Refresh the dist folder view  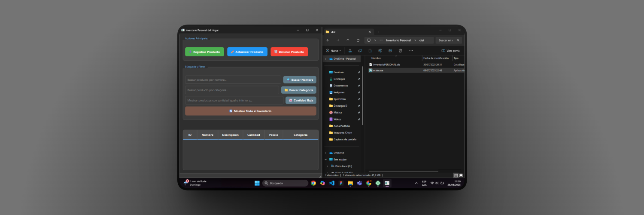tap(358, 40)
